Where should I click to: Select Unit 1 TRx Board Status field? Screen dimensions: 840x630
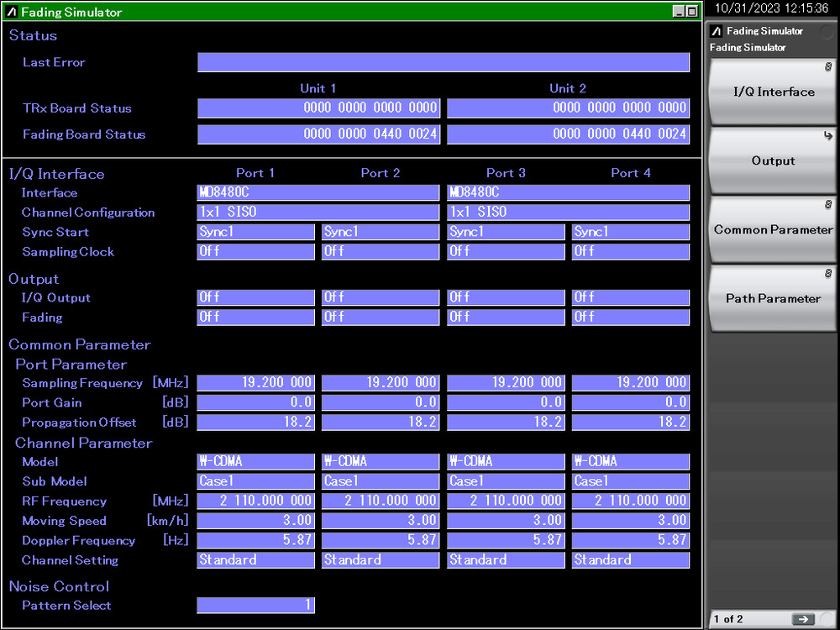[318, 108]
